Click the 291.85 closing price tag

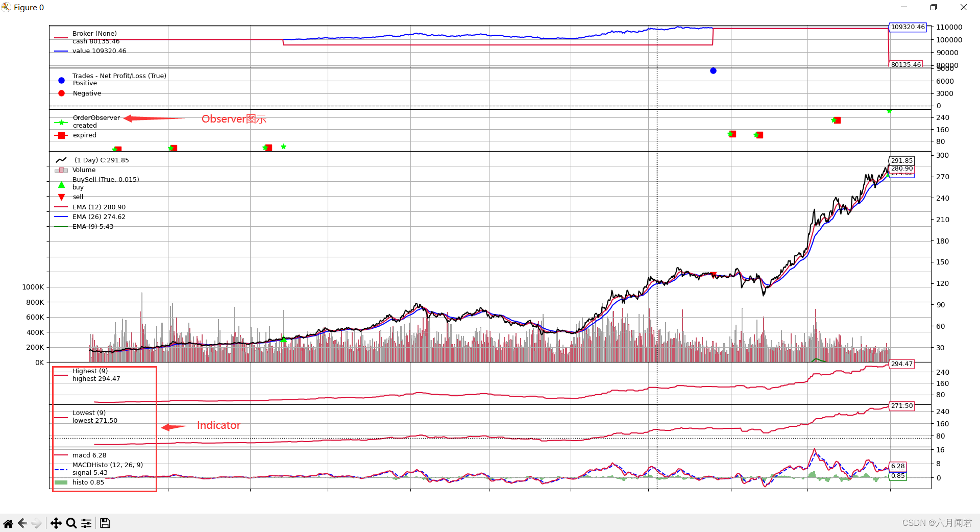[x=902, y=160]
